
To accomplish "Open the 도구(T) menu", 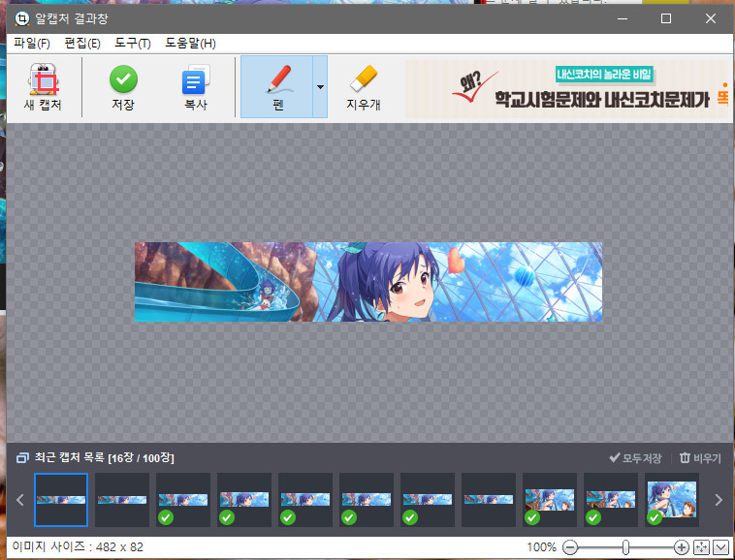I will (132, 44).
